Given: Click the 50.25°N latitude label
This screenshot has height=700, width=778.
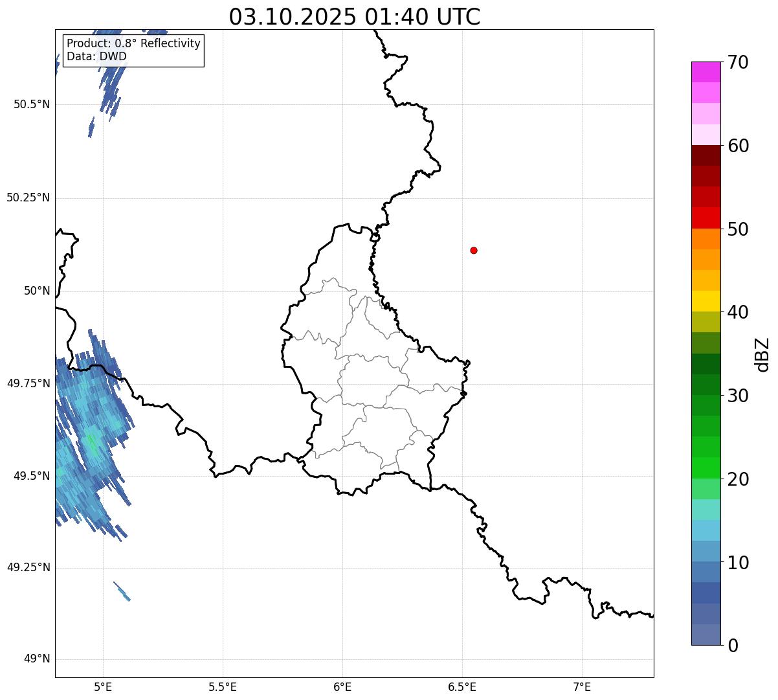Looking at the screenshot, I should click(28, 198).
